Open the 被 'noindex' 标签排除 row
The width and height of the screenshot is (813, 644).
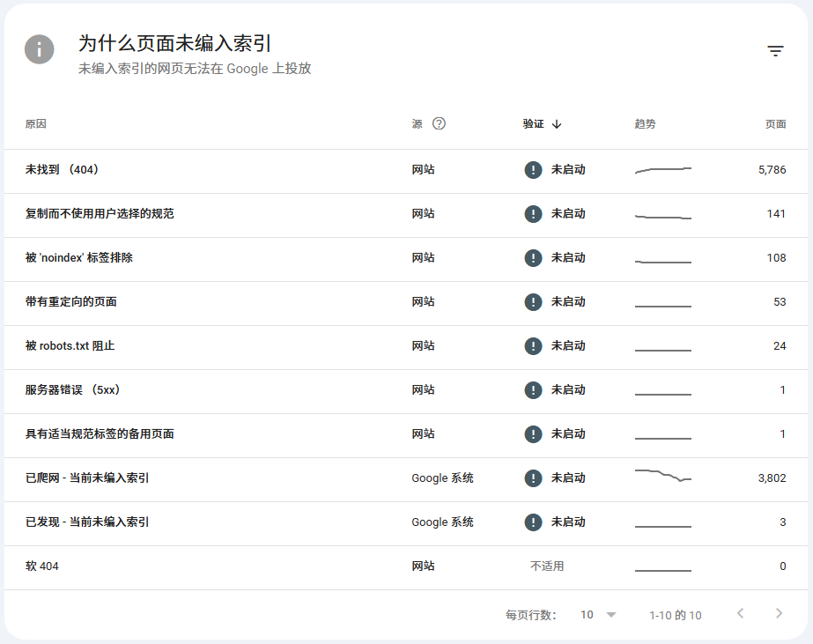[x=406, y=259]
